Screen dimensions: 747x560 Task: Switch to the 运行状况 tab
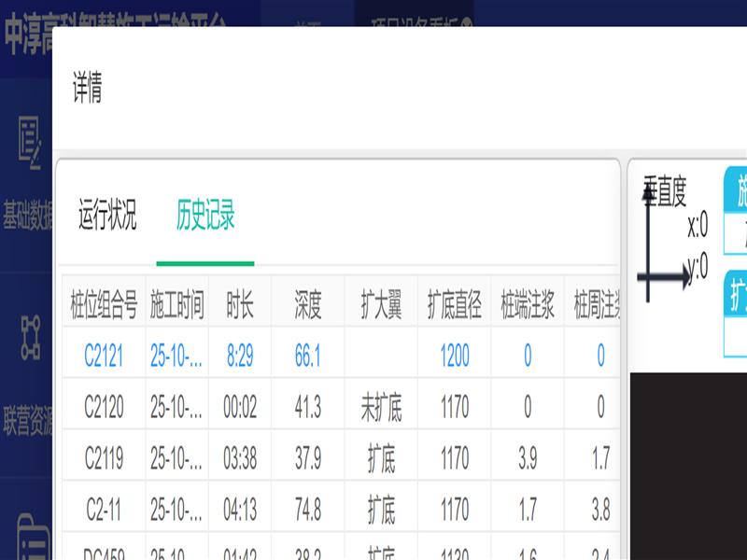click(107, 216)
